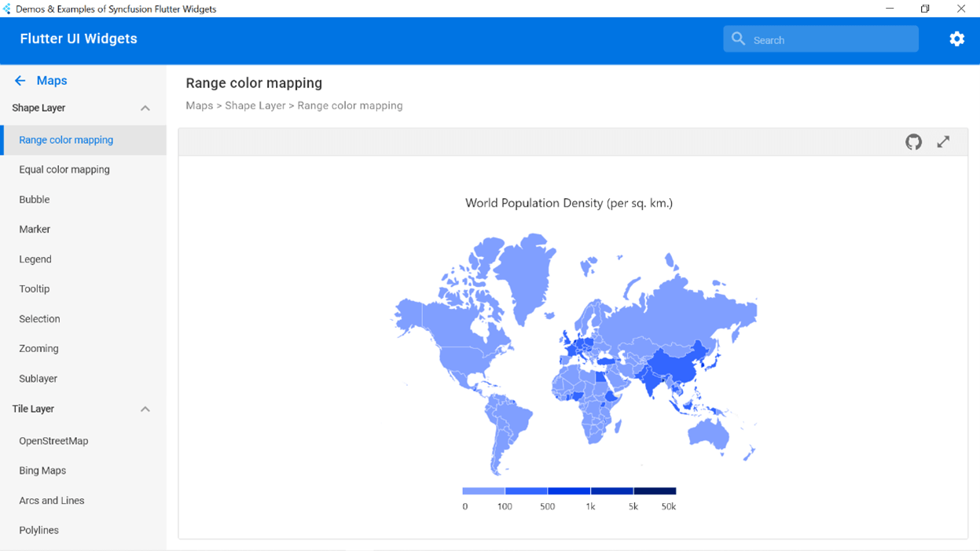Select the Arcs and Lines sample
Viewport: 980px width, 551px height.
(52, 501)
